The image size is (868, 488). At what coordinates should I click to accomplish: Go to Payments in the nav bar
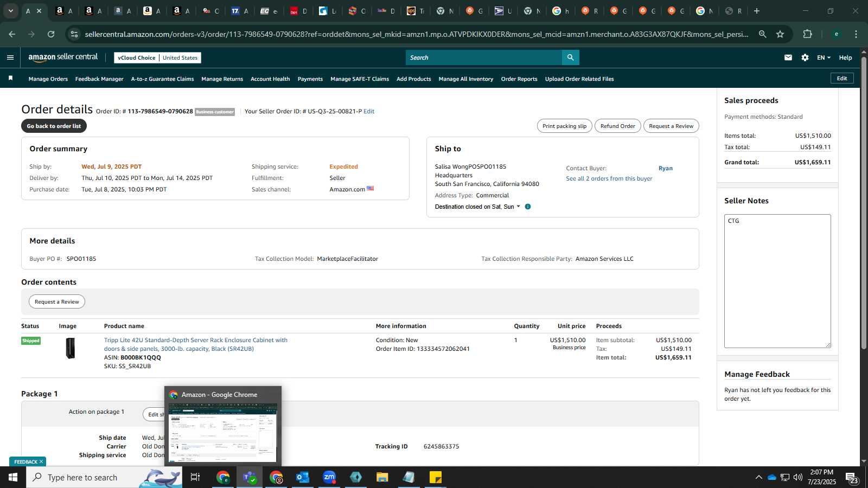point(310,79)
